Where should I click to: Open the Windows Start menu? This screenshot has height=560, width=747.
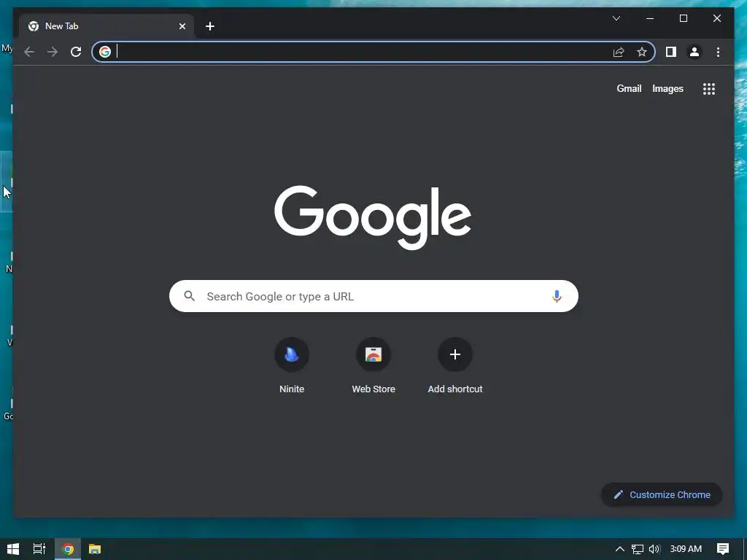click(x=13, y=549)
